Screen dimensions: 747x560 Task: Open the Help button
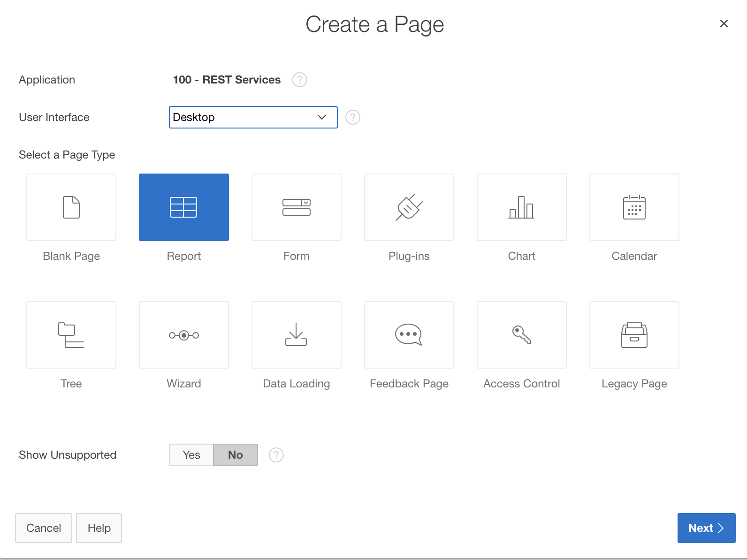pyautogui.click(x=99, y=528)
